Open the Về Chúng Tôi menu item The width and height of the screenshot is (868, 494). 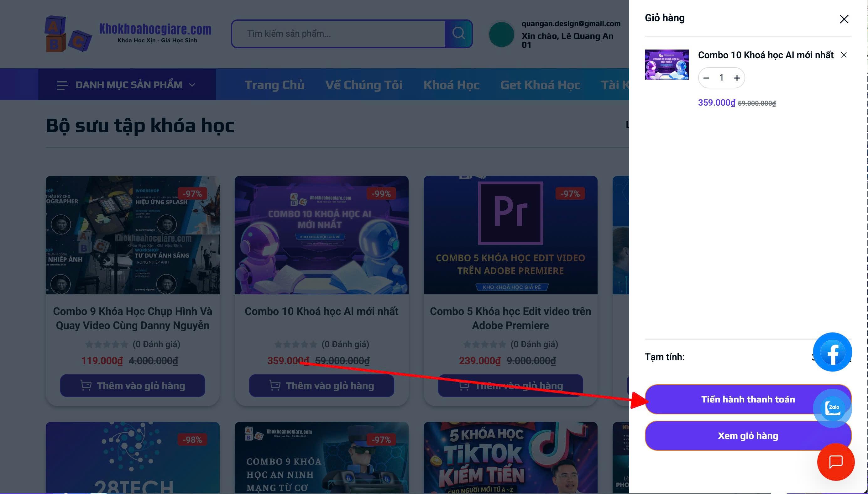363,85
